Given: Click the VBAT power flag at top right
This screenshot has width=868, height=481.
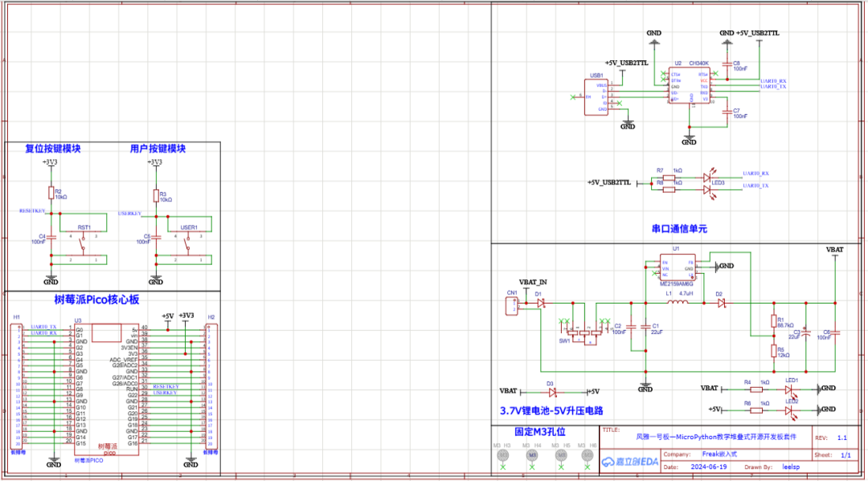Looking at the screenshot, I should (x=836, y=250).
